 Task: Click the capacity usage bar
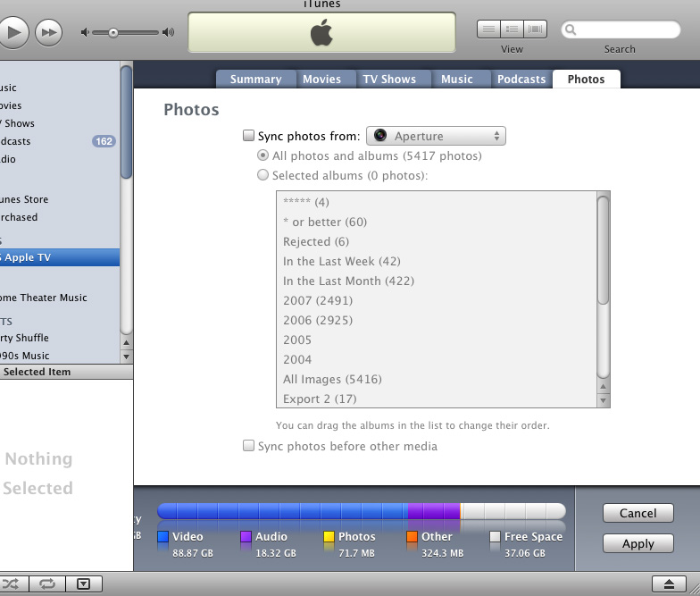coord(362,511)
